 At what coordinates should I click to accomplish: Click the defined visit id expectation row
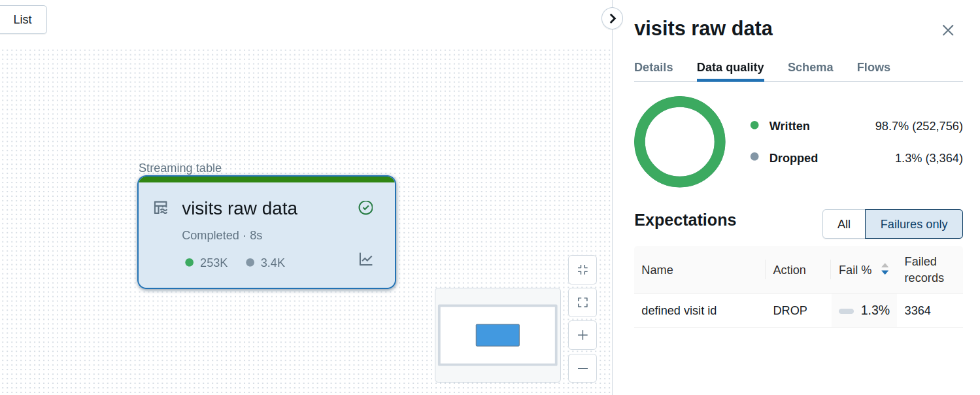pyautogui.click(x=798, y=311)
